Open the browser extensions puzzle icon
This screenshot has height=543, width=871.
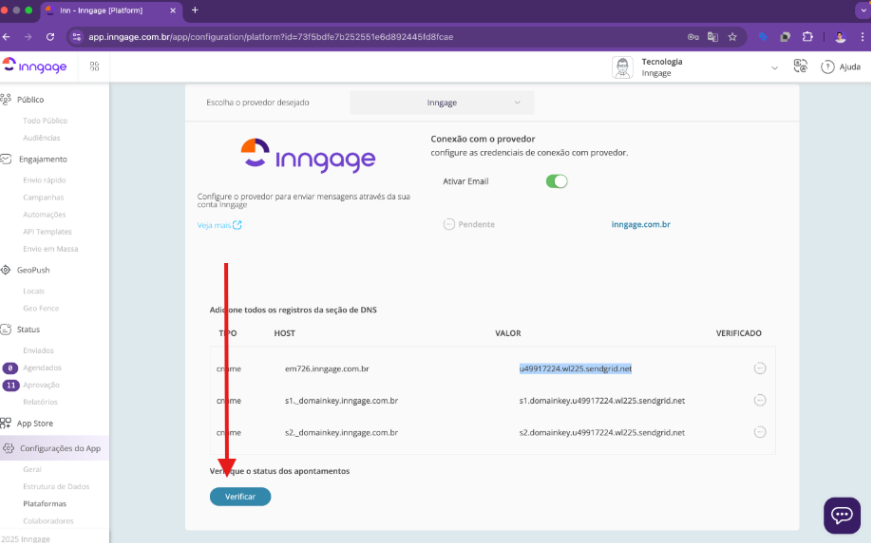pyautogui.click(x=807, y=37)
